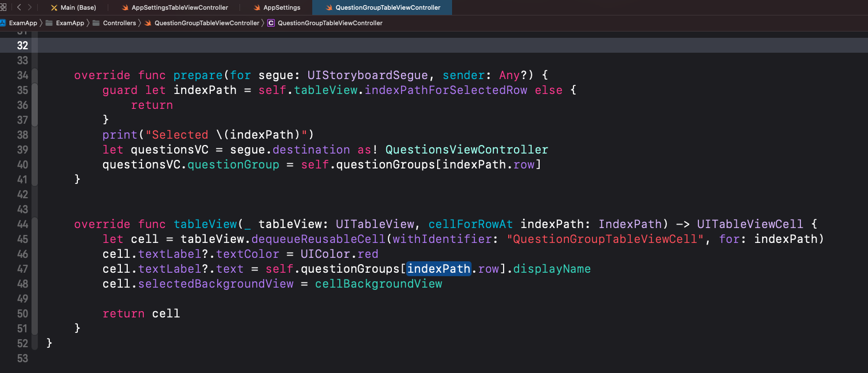868x373 pixels.
Task: Click the ExamApp folder icon in the jump bar
Action: (x=49, y=23)
